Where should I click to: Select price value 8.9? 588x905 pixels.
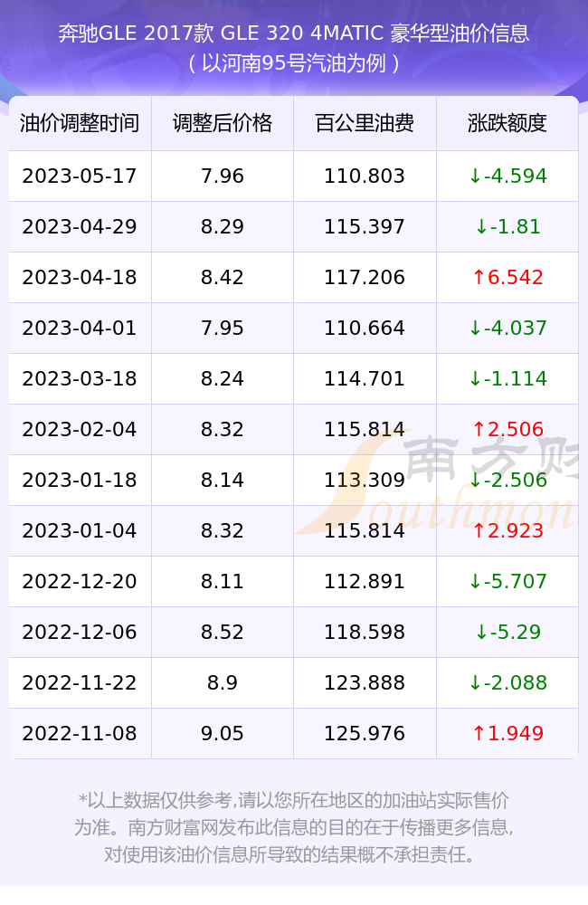click(x=223, y=683)
